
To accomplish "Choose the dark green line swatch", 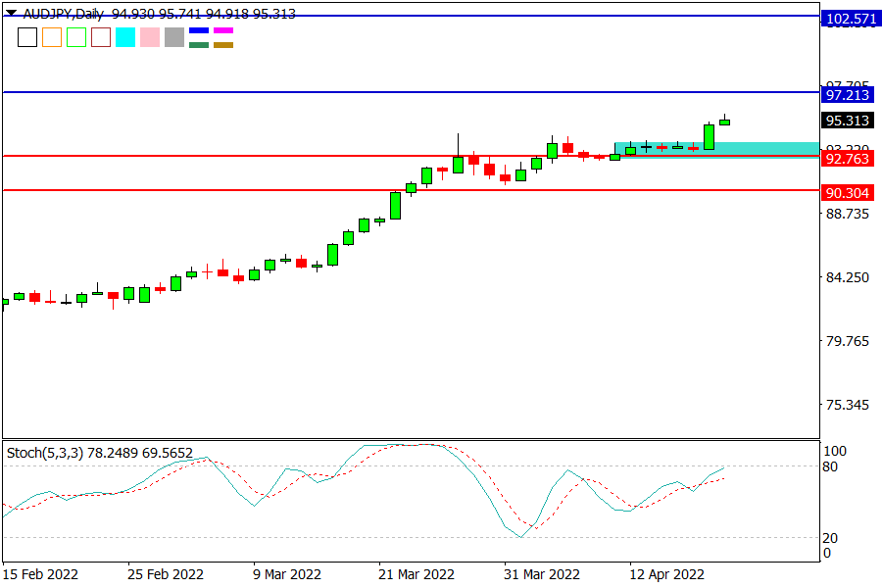I will click(x=199, y=45).
